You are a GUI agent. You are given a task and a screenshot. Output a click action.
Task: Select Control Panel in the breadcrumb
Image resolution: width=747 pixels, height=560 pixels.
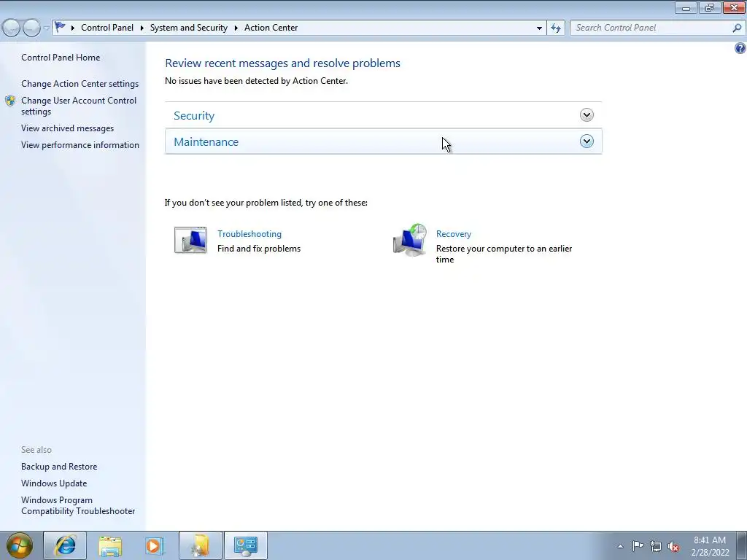pyautogui.click(x=107, y=28)
